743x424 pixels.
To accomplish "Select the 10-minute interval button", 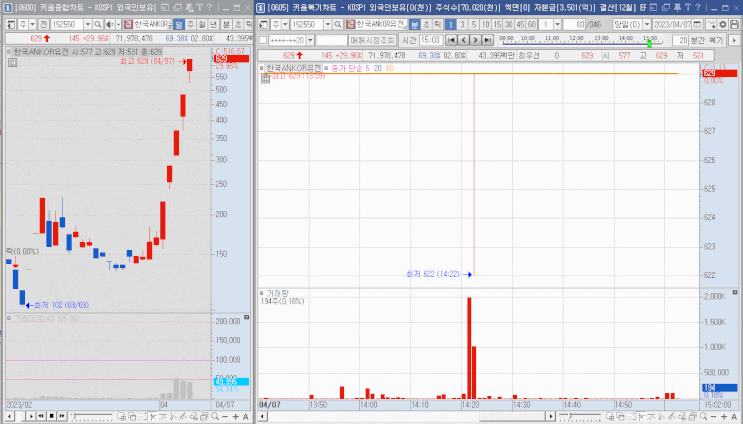I will [486, 24].
